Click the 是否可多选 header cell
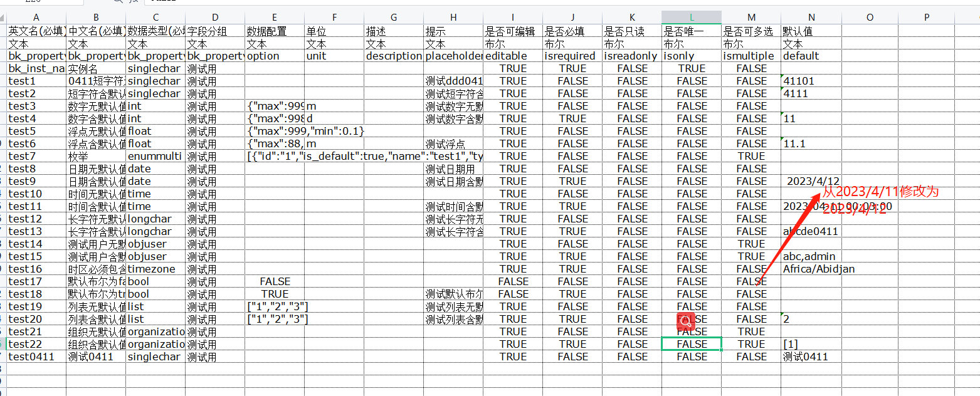This screenshot has width=980, height=396. pos(751,31)
